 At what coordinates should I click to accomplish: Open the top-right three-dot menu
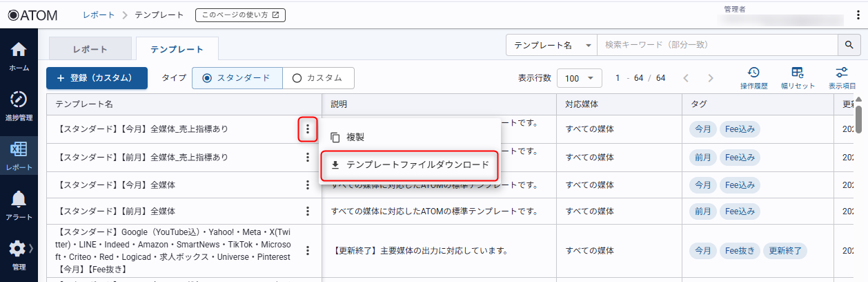point(858,15)
